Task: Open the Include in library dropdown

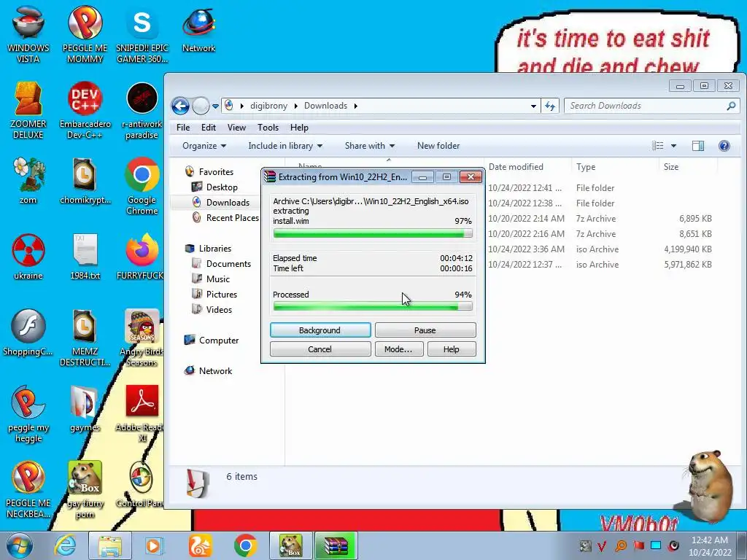Action: pos(285,146)
